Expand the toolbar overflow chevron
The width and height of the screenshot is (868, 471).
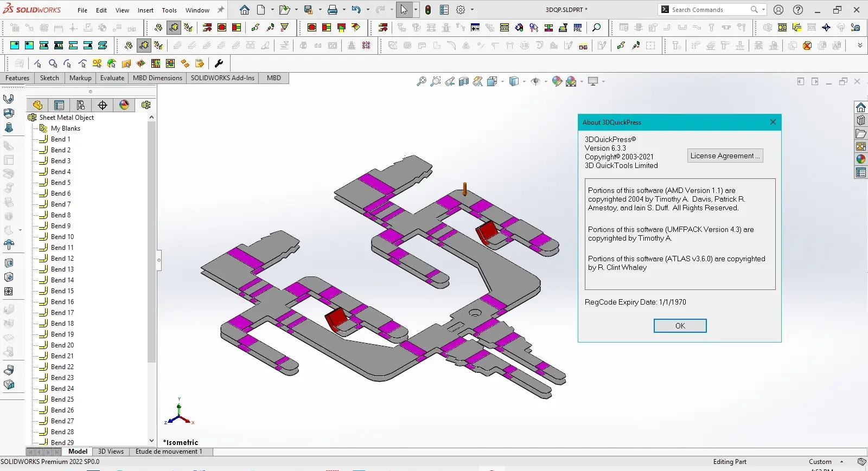[x=860, y=46]
